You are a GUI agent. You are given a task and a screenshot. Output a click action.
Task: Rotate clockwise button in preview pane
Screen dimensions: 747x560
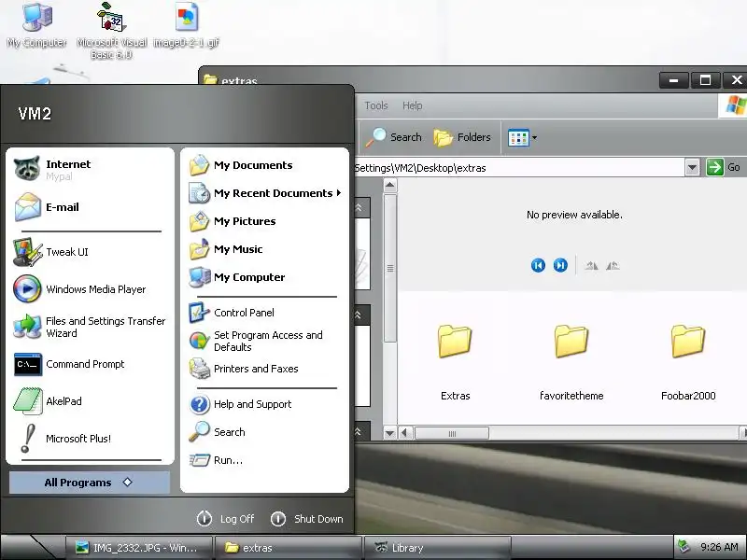click(x=591, y=266)
